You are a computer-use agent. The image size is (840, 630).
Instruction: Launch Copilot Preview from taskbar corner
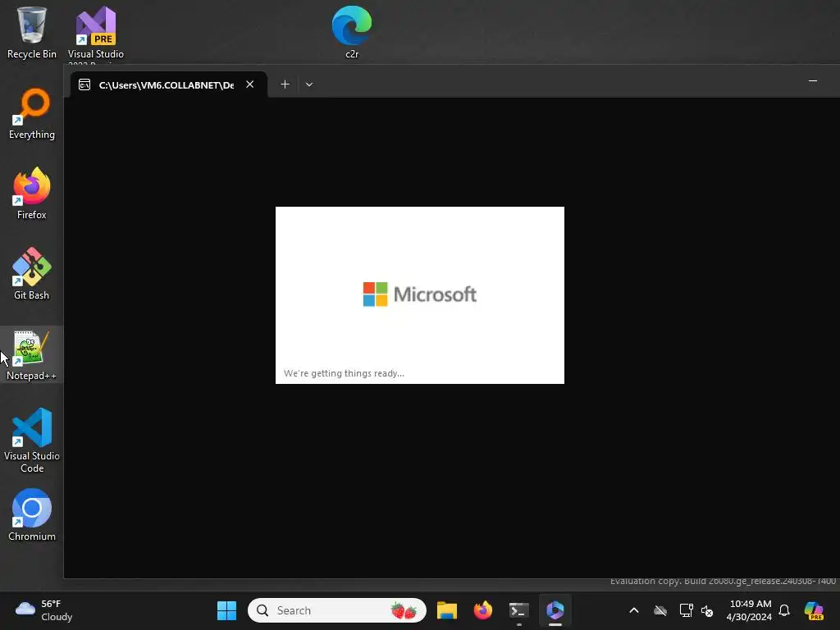(x=814, y=610)
